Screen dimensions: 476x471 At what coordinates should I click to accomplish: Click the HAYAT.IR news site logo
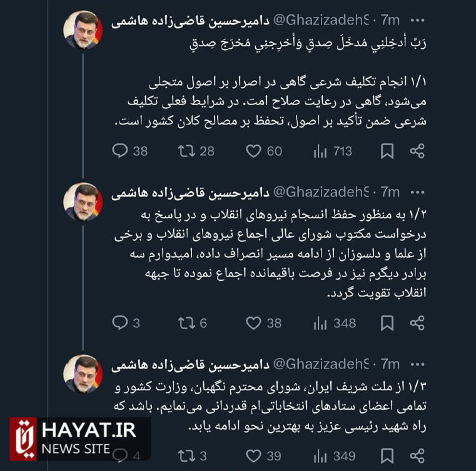75,438
